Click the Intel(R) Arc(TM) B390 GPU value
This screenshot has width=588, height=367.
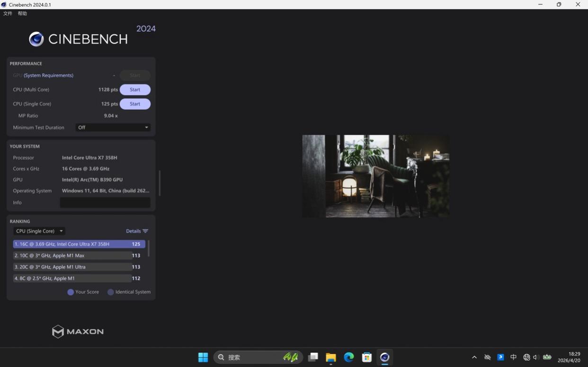(92, 180)
